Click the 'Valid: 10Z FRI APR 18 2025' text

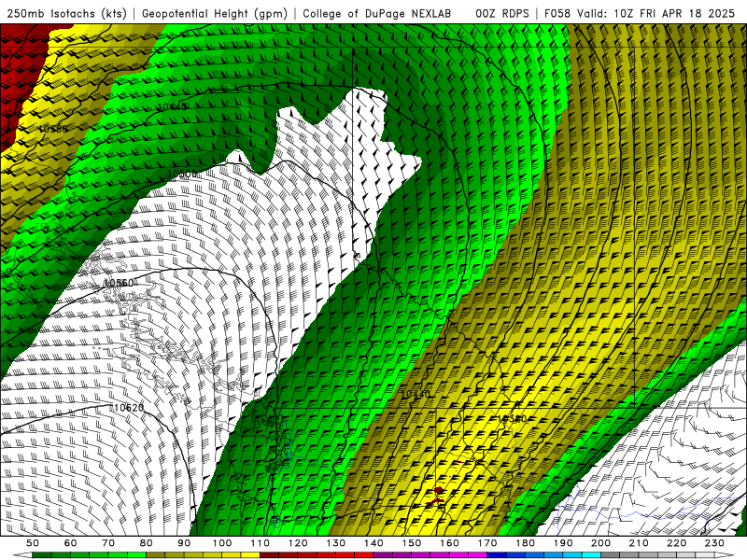click(x=656, y=13)
